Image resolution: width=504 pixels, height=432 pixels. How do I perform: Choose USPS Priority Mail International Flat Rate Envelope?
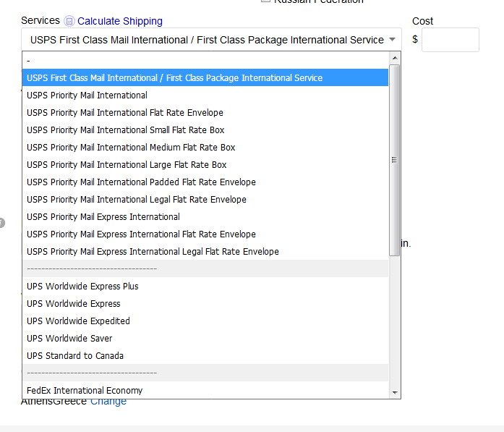click(205, 112)
